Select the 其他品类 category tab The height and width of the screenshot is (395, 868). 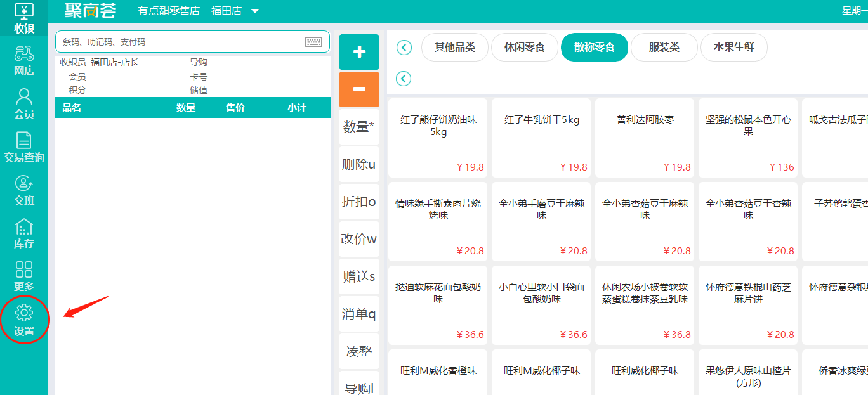point(455,48)
